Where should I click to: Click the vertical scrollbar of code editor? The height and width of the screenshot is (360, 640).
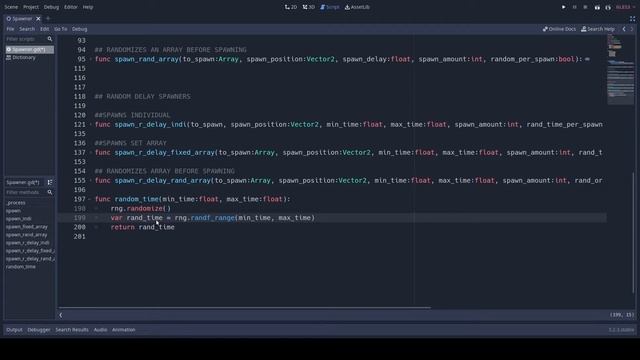633,233
